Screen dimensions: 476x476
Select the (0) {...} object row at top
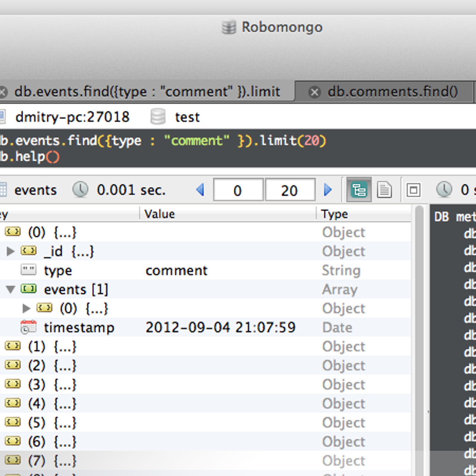pos(205,232)
